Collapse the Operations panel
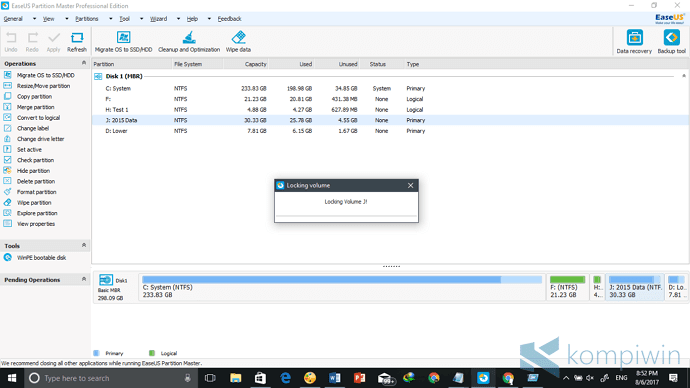 [84, 63]
